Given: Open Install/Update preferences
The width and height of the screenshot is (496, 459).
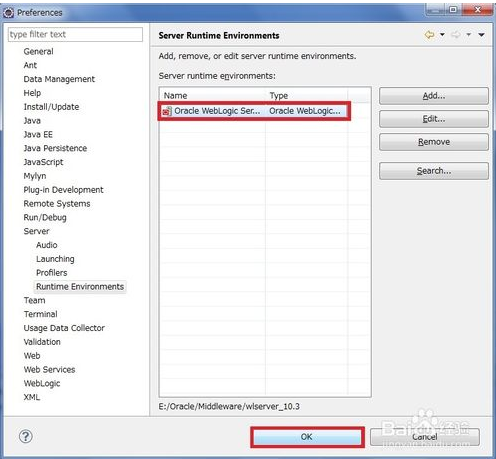Looking at the screenshot, I should click(51, 107).
